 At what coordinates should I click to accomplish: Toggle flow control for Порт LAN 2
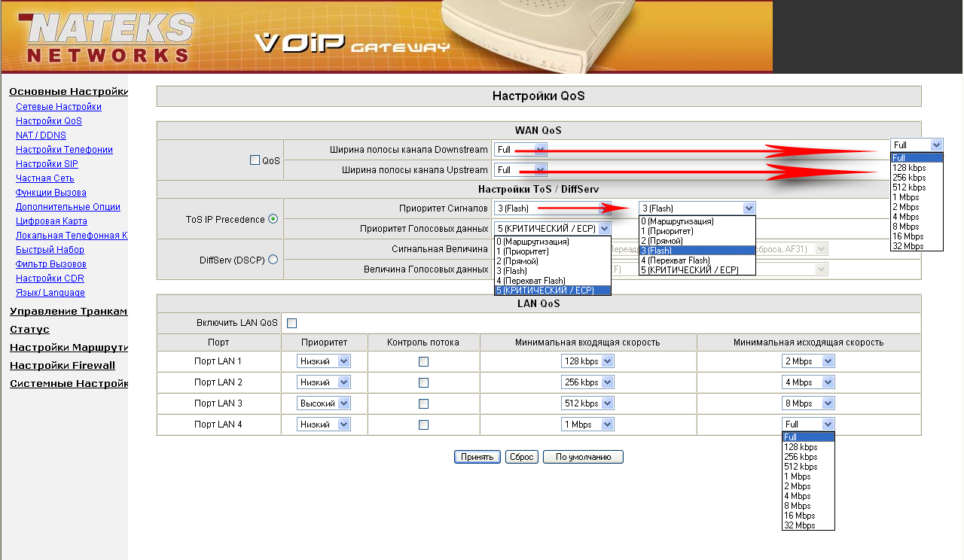click(423, 383)
